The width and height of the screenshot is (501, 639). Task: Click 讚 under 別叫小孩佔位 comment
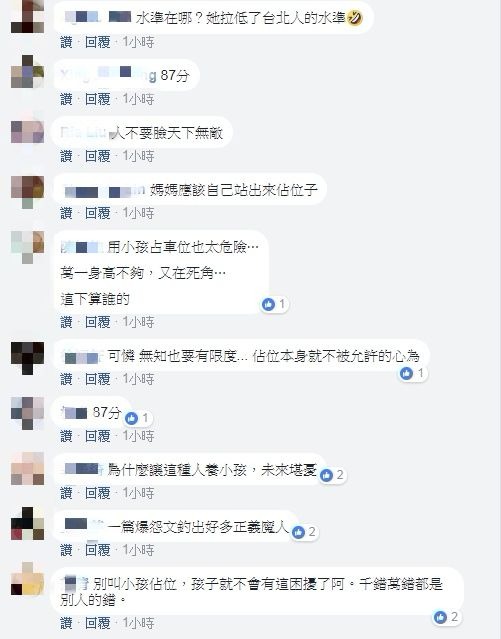[x=66, y=623]
